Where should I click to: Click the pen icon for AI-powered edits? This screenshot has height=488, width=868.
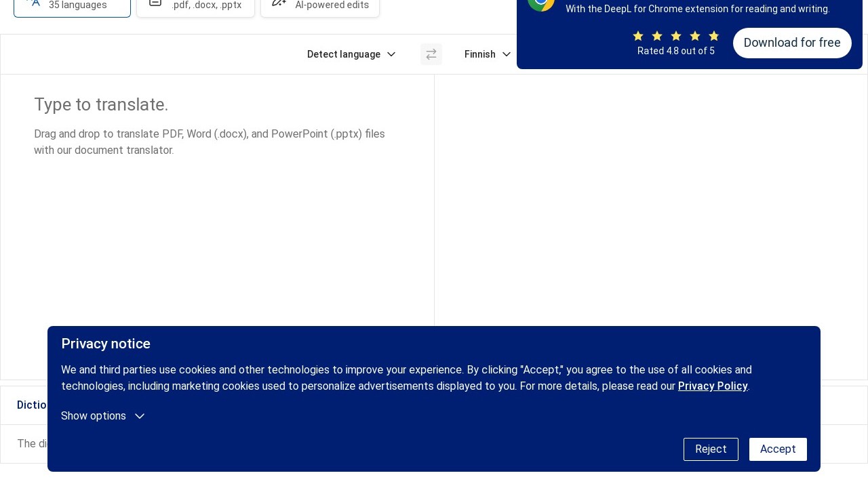click(x=279, y=3)
